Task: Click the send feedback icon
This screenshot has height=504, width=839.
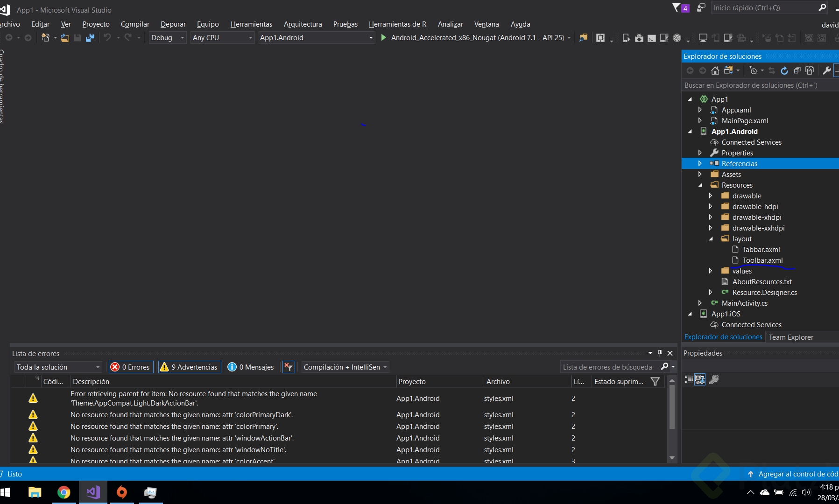Action: [x=701, y=8]
